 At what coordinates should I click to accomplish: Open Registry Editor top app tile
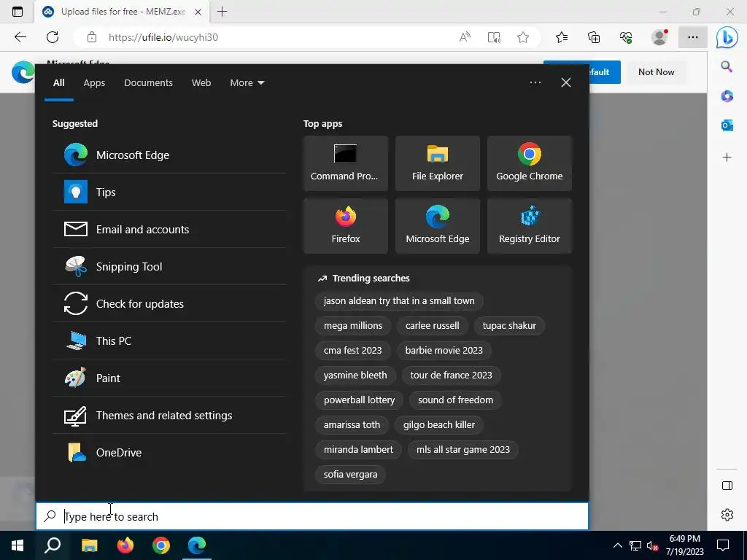pos(530,226)
